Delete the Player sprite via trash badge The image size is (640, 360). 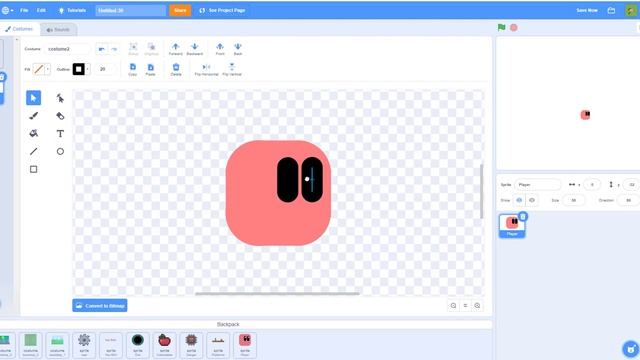coord(523,216)
